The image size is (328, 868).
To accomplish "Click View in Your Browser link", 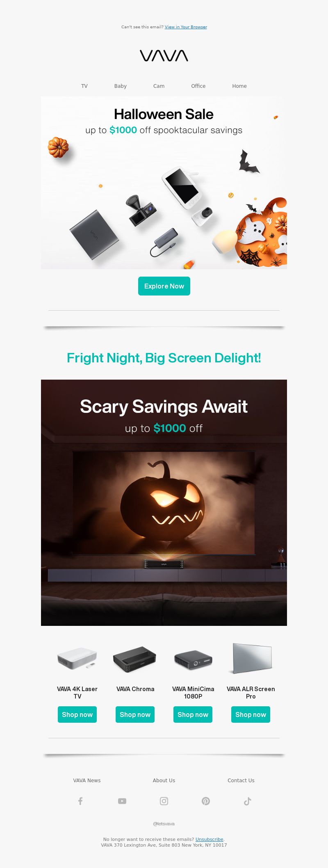I will 186,27.
